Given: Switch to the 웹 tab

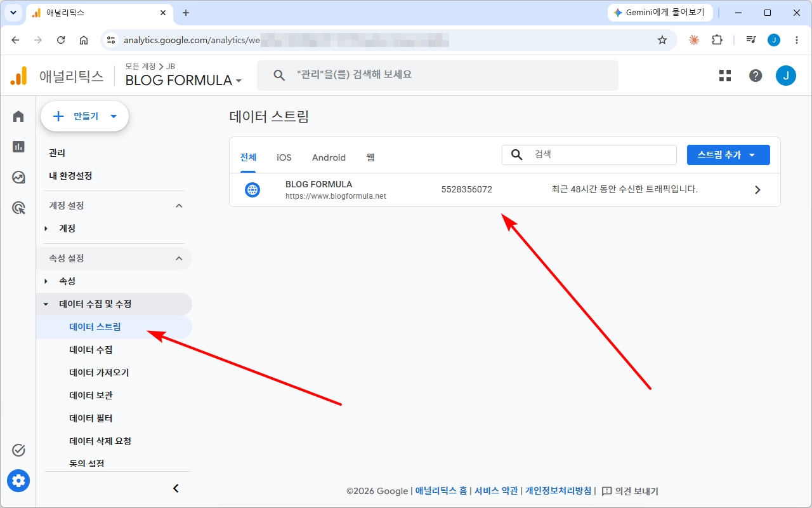Looking at the screenshot, I should (x=370, y=157).
